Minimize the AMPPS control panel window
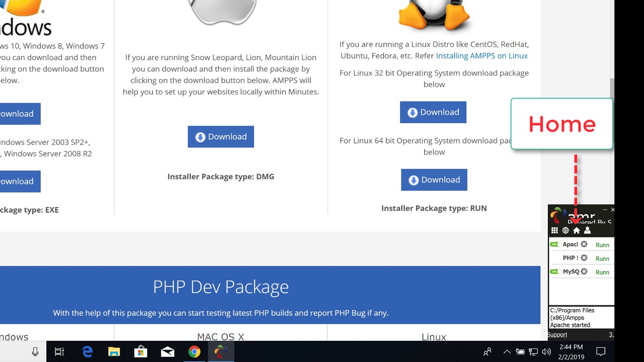644x362 pixels. (605, 209)
